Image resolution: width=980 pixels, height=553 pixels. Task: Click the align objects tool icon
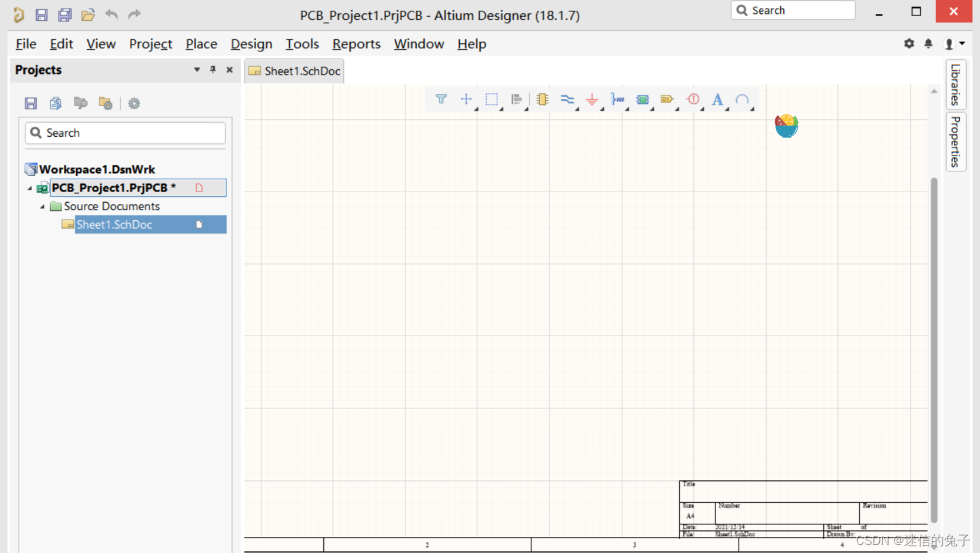tap(517, 99)
